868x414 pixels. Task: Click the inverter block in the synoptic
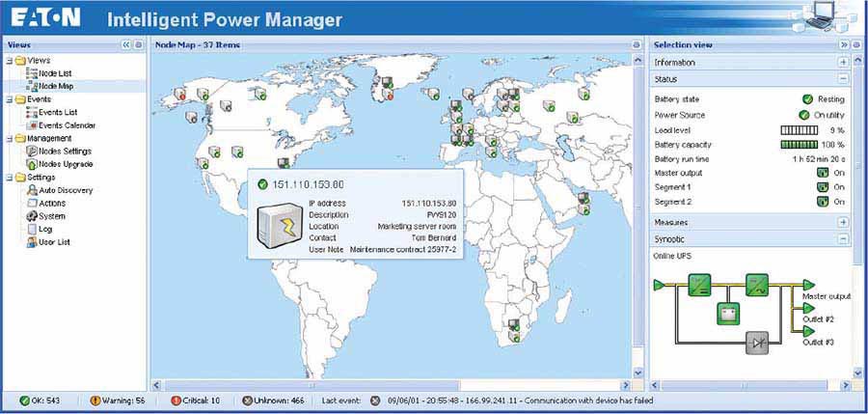point(756,285)
